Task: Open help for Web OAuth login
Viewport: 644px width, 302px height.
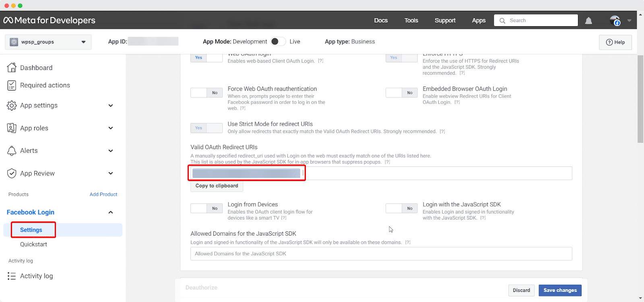Action: 321,61
